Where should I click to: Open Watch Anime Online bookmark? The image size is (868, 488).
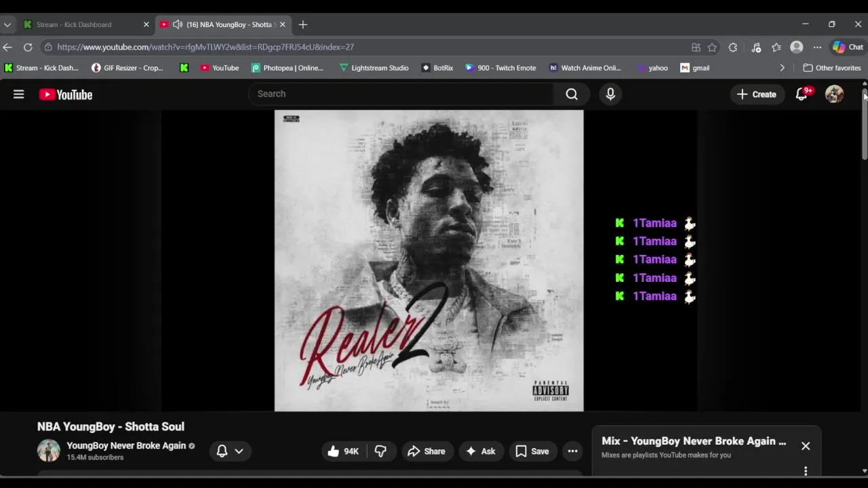(585, 68)
